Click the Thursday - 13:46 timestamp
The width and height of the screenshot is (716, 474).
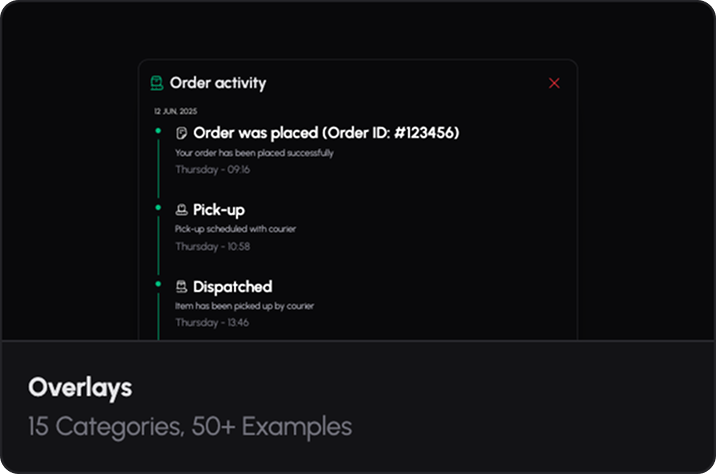tap(212, 323)
